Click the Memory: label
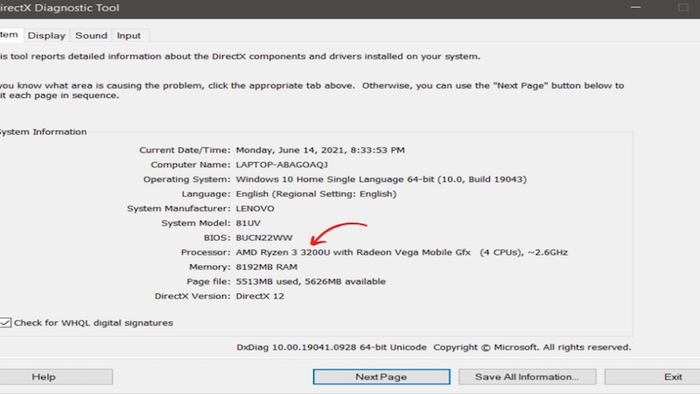The image size is (700, 394). click(210, 267)
